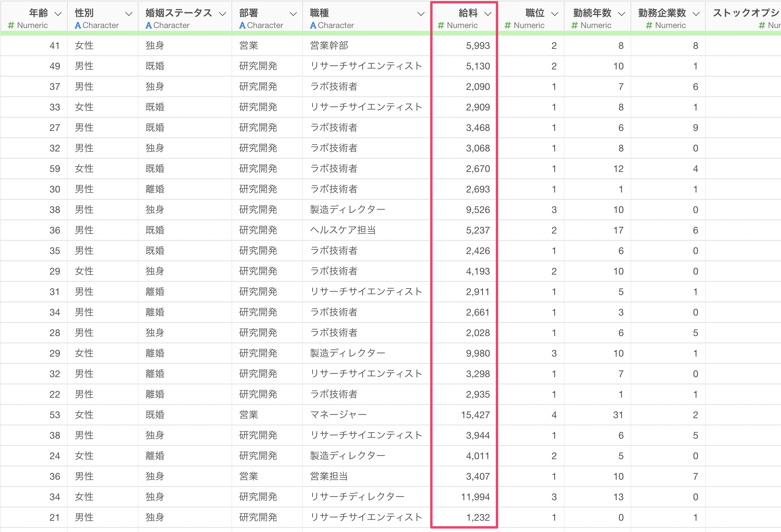Click the Numeric type icon under 年齢

(x=11, y=25)
